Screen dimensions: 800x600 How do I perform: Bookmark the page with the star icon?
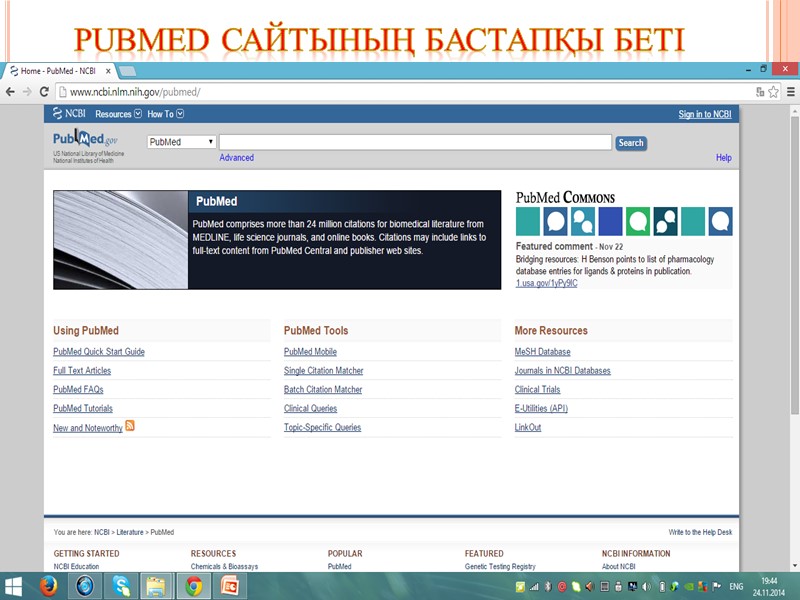(773, 92)
